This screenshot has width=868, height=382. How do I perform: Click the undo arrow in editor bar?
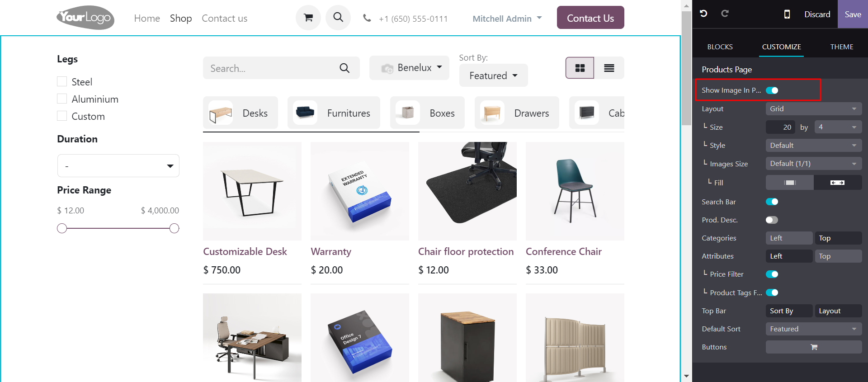coord(703,14)
